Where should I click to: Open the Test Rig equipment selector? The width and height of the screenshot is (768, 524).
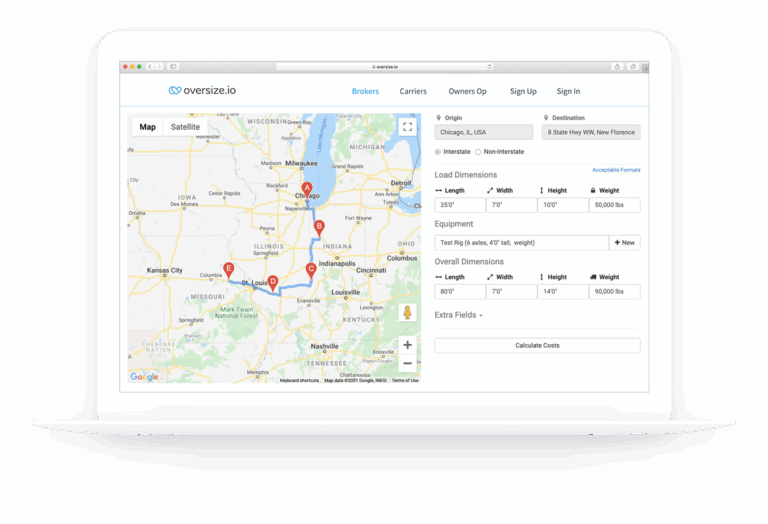[521, 243]
